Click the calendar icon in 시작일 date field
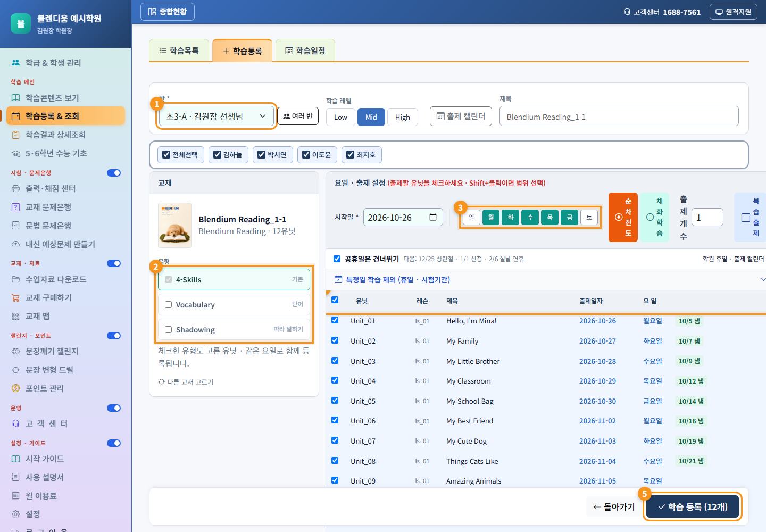 [433, 217]
